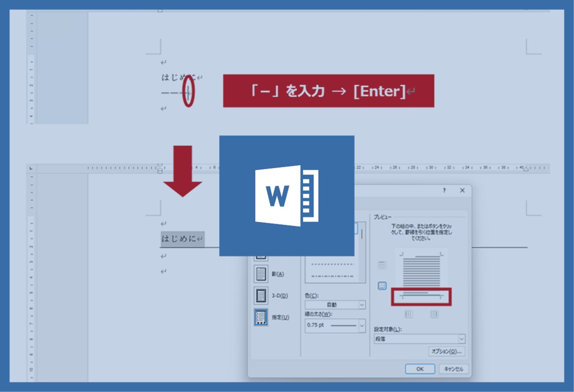Screen dimensions: 574x392
Task: Choose the 3-D(D) border setting icon
Action: click(261, 295)
